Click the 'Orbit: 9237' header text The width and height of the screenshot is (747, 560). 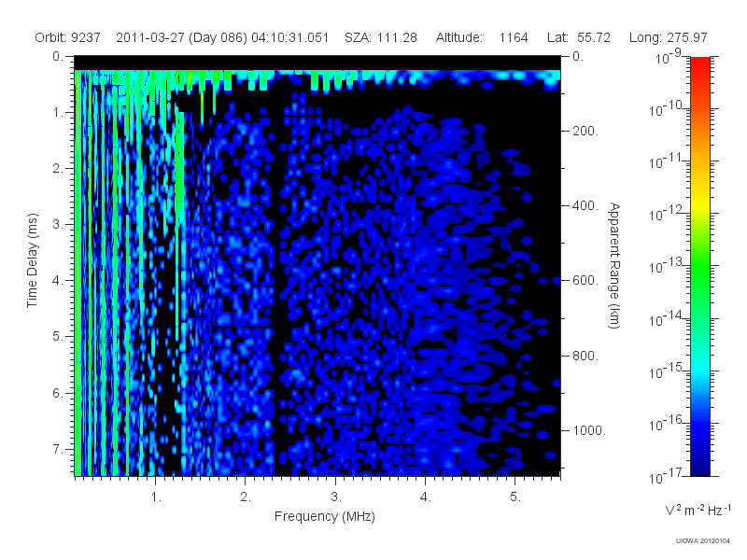pos(67,37)
